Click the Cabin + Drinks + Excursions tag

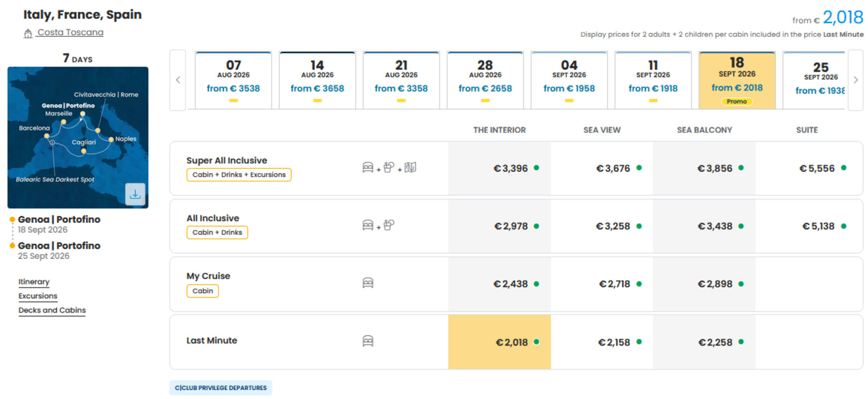239,175
